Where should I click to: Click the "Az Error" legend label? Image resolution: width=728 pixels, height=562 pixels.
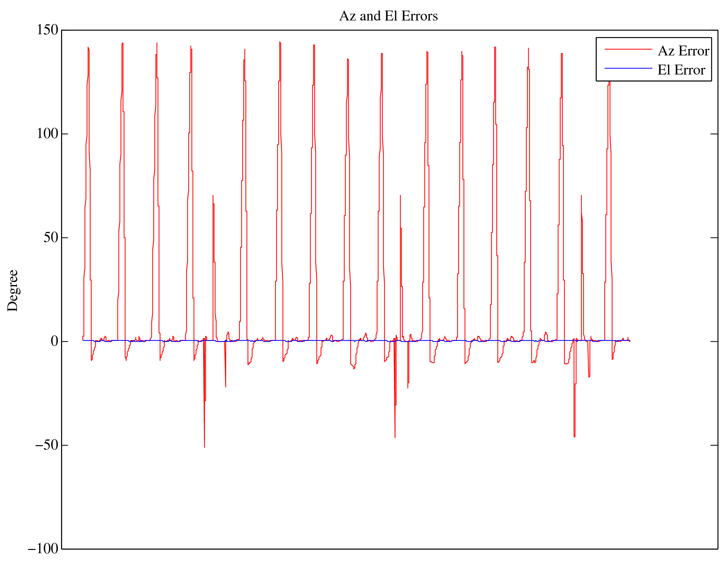[x=684, y=51]
